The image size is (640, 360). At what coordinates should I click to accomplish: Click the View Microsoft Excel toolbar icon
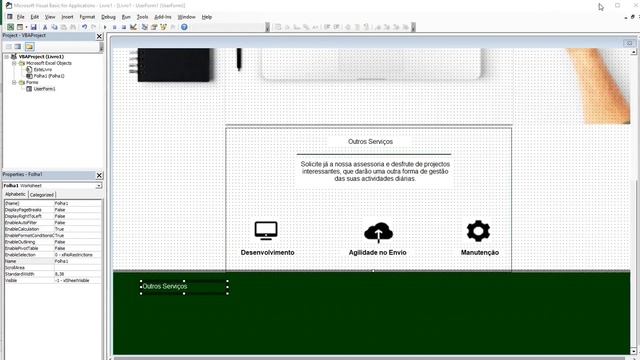(11, 27)
